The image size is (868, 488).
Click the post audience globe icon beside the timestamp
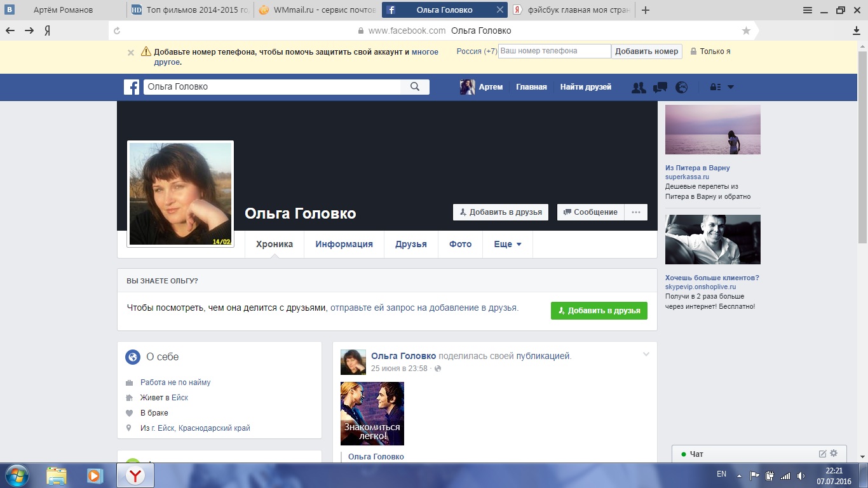(x=437, y=369)
